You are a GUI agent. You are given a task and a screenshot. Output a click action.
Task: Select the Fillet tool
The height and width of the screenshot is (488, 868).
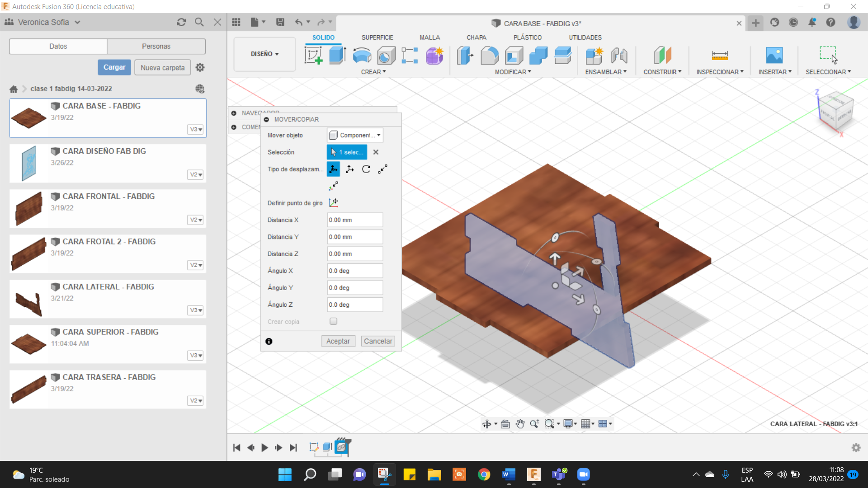click(x=490, y=56)
